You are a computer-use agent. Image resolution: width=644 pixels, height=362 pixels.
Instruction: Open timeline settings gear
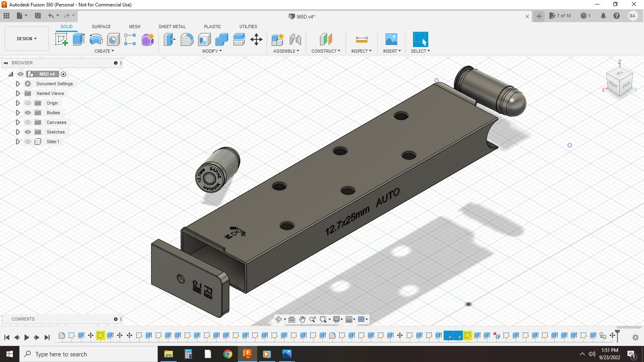(636, 337)
